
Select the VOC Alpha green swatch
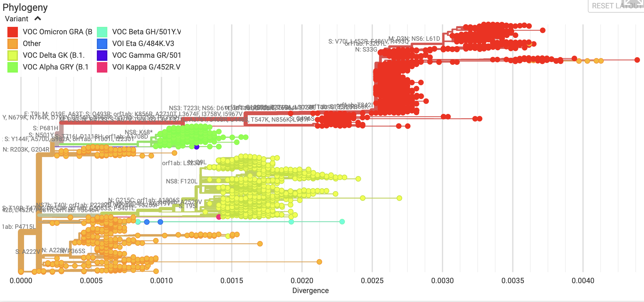click(x=13, y=67)
